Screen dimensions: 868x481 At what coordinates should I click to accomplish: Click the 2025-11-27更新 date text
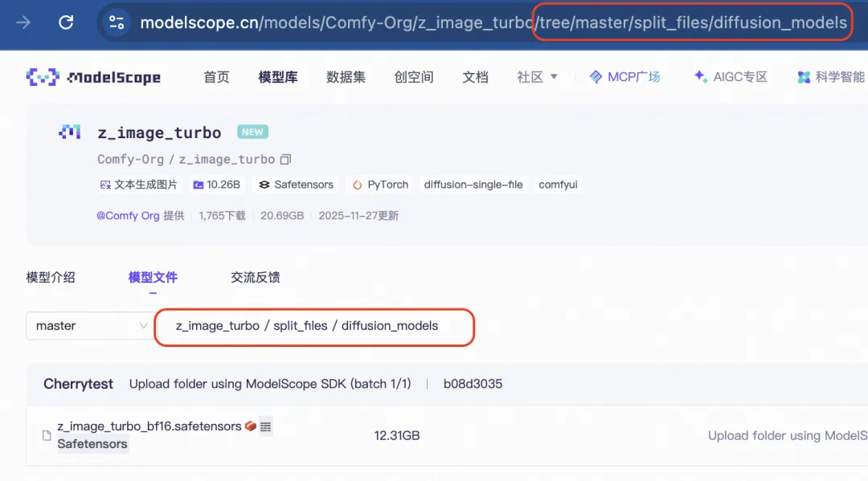pyautogui.click(x=358, y=216)
